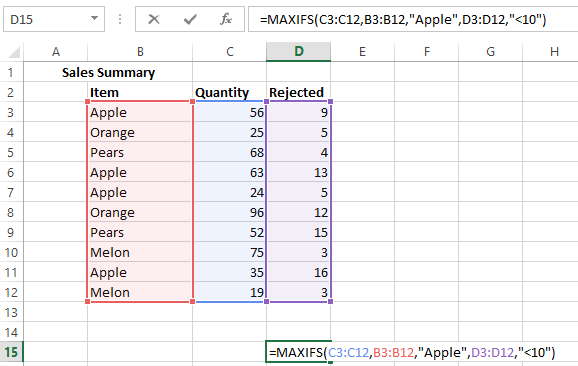
Task: Click the formula bar options dots
Action: point(120,19)
